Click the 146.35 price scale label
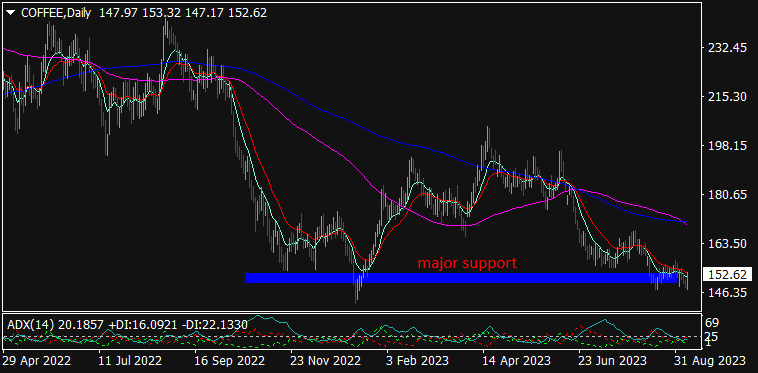Image resolution: width=758 pixels, height=373 pixels. (x=729, y=292)
